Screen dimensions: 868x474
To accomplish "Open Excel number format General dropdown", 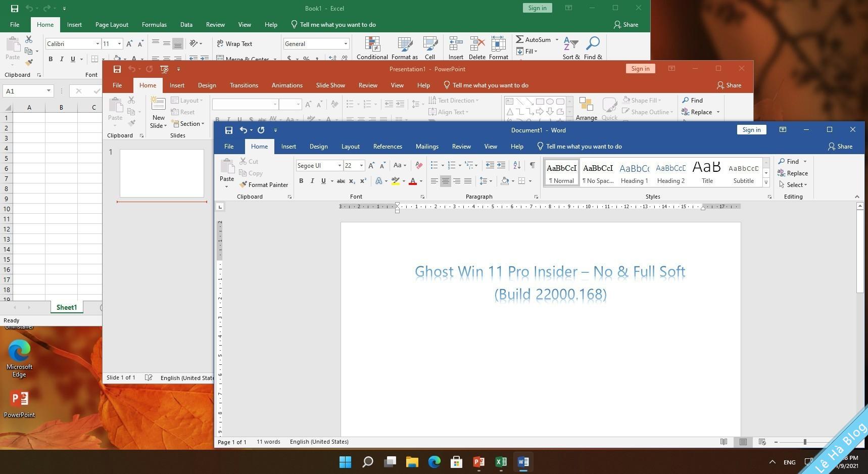I will point(346,44).
